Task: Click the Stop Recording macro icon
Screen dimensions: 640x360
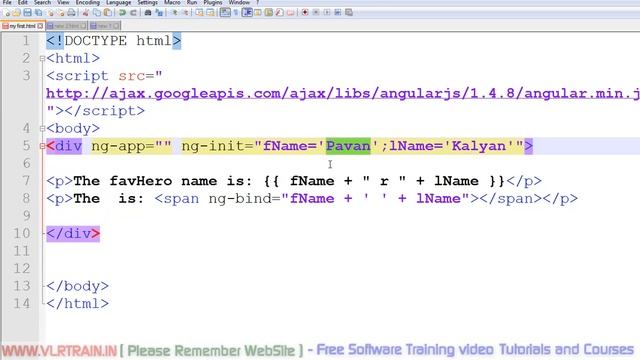Action: pyautogui.click(x=316, y=13)
